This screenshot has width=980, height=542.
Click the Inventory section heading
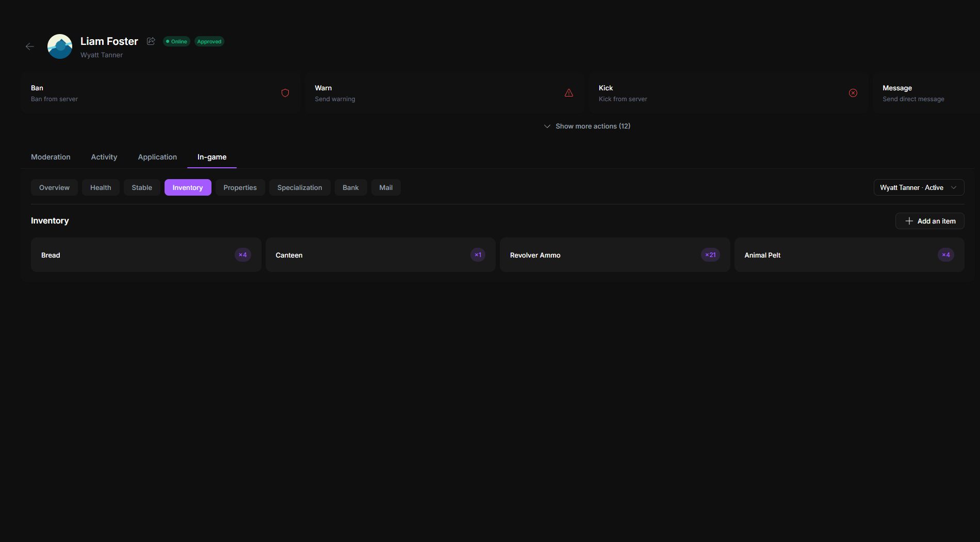(50, 220)
